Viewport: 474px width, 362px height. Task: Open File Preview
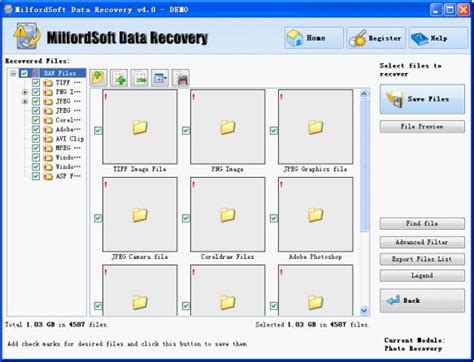coord(422,127)
